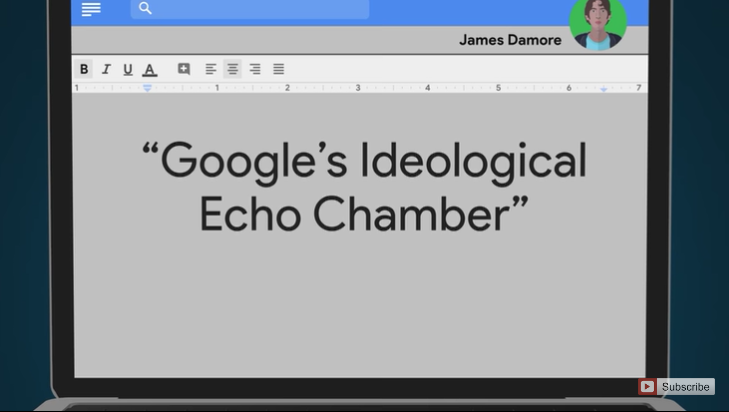
Task: Toggle underline formatting
Action: (x=128, y=70)
